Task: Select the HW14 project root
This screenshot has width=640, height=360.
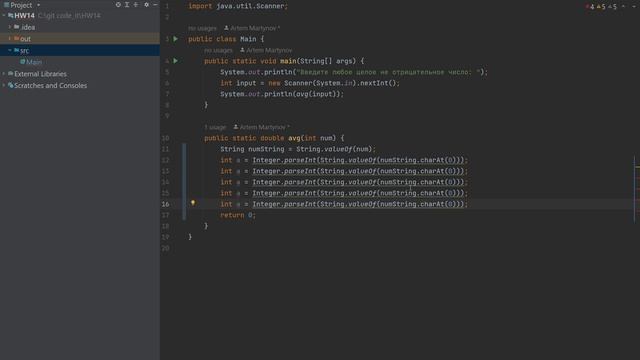Action: [80, 16]
